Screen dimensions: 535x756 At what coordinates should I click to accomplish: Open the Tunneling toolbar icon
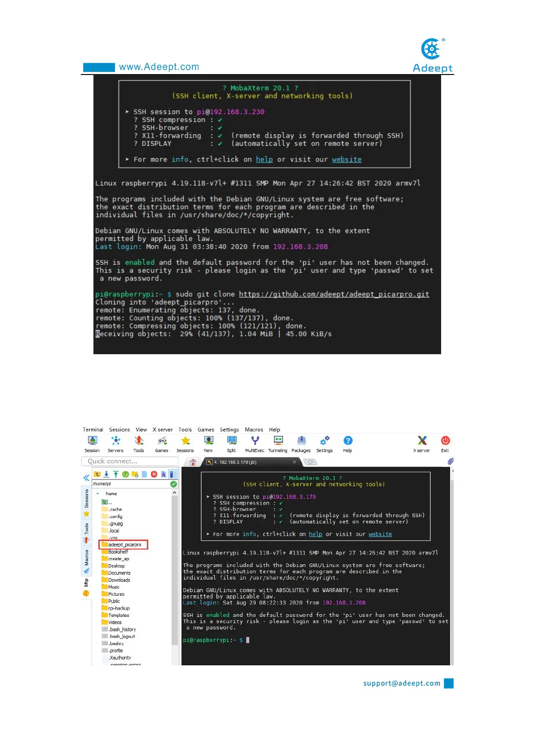(278, 444)
